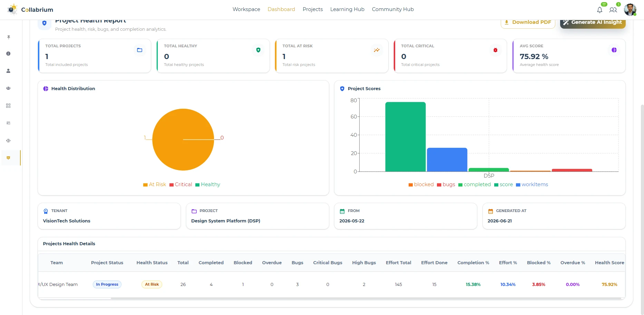This screenshot has height=315, width=644.
Task: Toggle the score series in Project Scores legend
Action: (504, 184)
